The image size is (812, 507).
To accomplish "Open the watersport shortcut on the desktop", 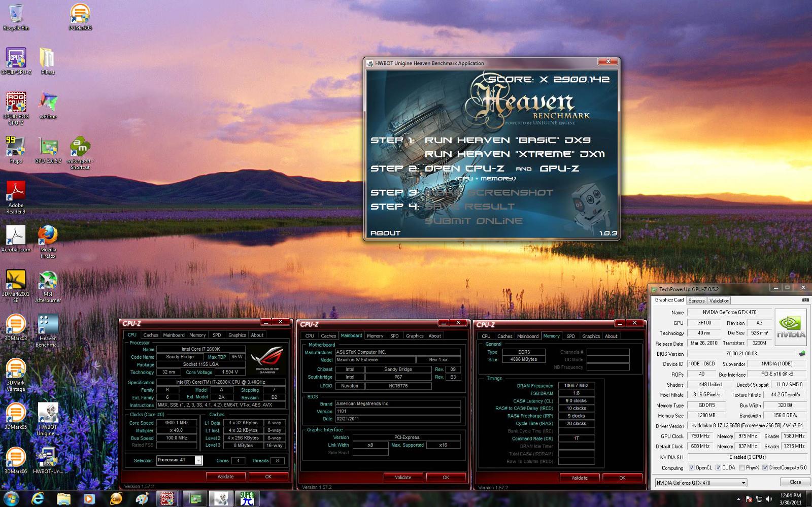I will 80,153.
